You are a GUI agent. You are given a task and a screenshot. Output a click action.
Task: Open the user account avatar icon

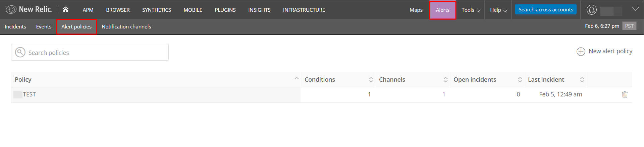coord(591,10)
